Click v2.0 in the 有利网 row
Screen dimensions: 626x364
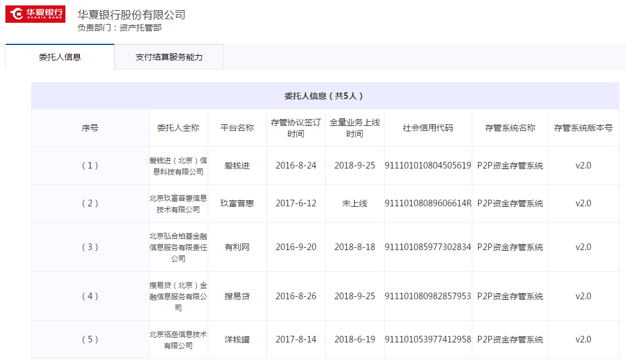pos(583,247)
